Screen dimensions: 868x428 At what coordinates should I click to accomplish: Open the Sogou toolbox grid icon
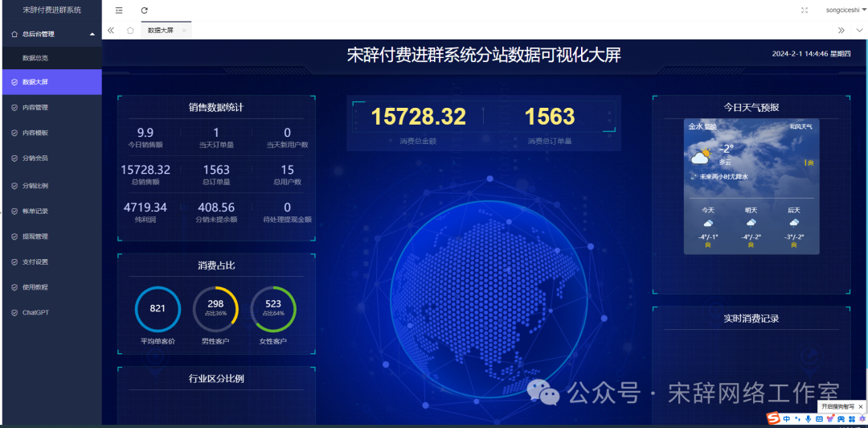tap(852, 418)
